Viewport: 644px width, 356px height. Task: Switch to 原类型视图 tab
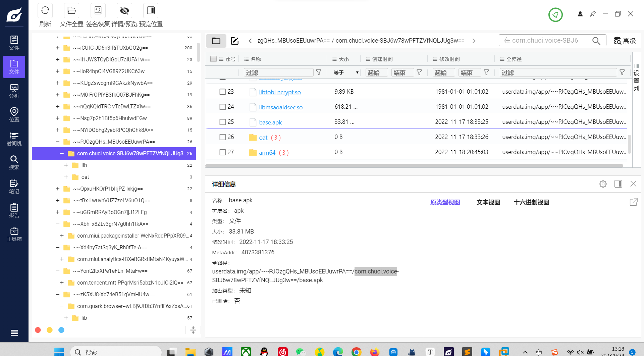445,202
